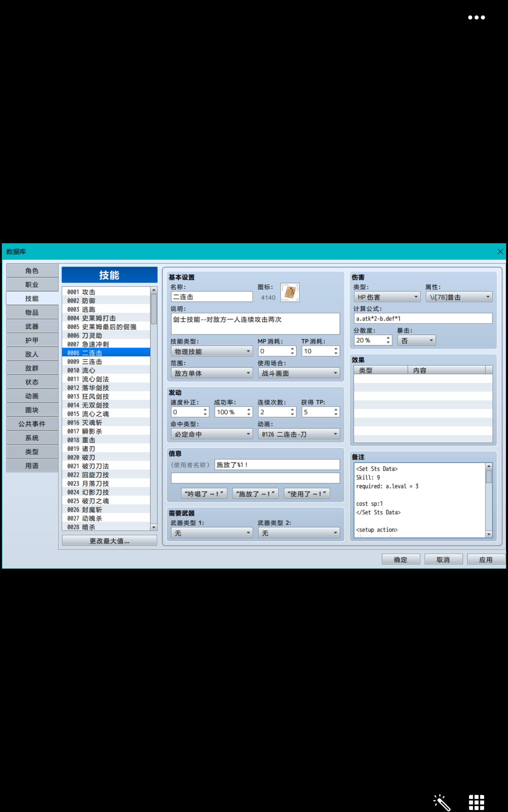Click the 应用 button
The image size is (508, 812).
pos(486,559)
